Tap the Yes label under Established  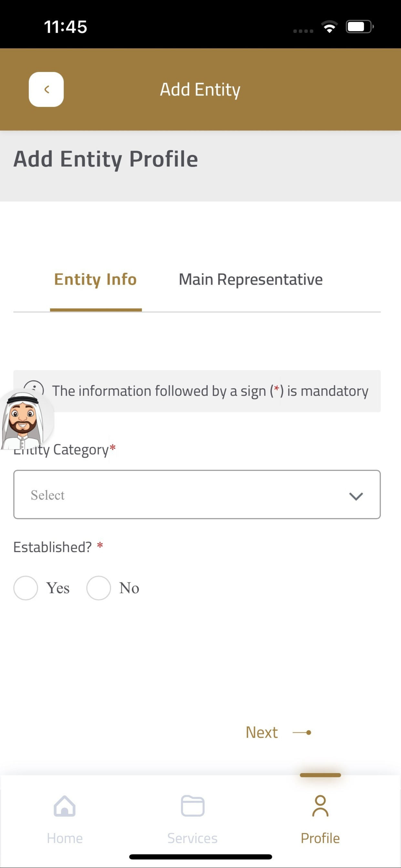pos(58,588)
